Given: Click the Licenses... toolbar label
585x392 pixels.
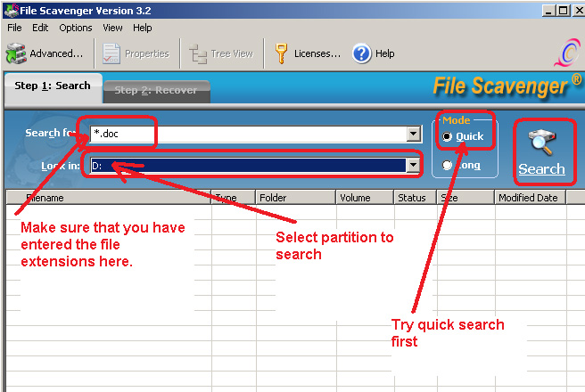Looking at the screenshot, I should pyautogui.click(x=317, y=53).
